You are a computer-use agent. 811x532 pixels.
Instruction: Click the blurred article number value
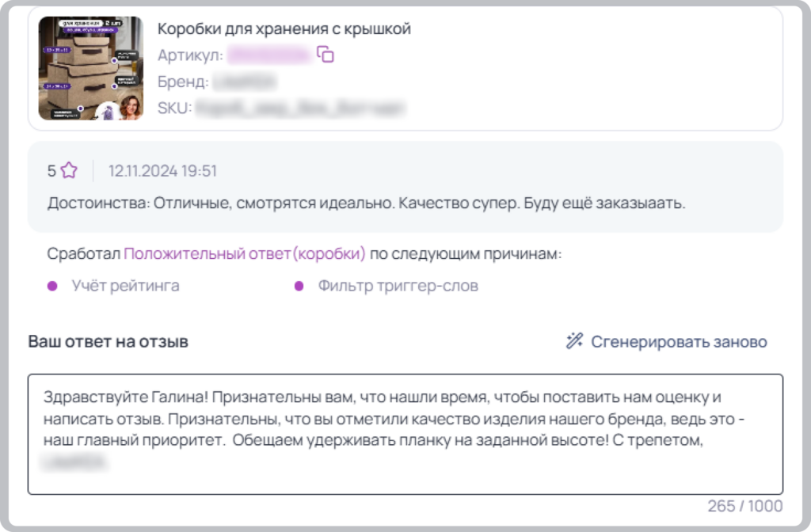[x=269, y=55]
